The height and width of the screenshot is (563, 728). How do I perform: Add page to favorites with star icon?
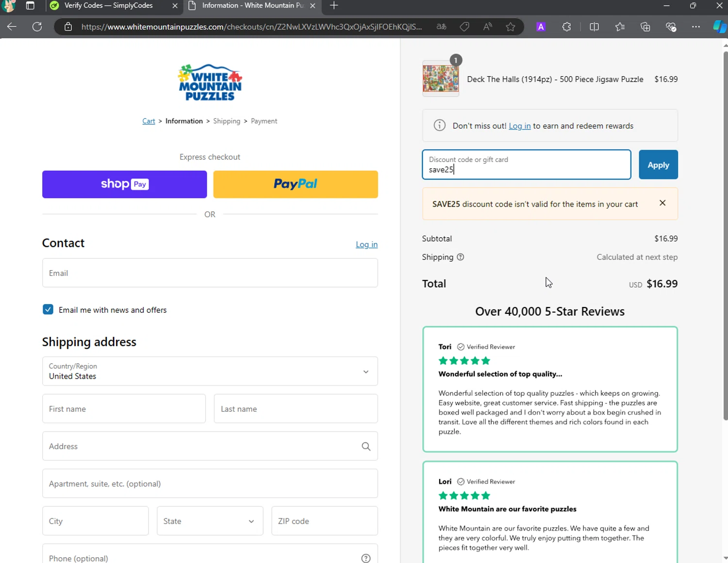[511, 27]
